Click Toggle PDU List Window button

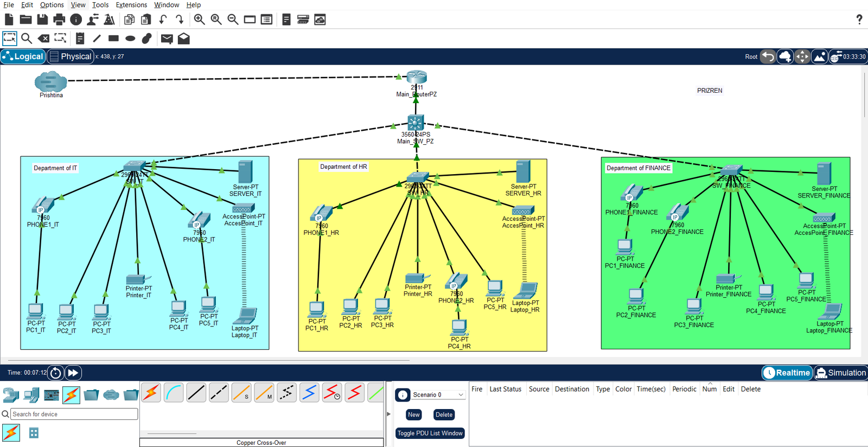point(430,433)
